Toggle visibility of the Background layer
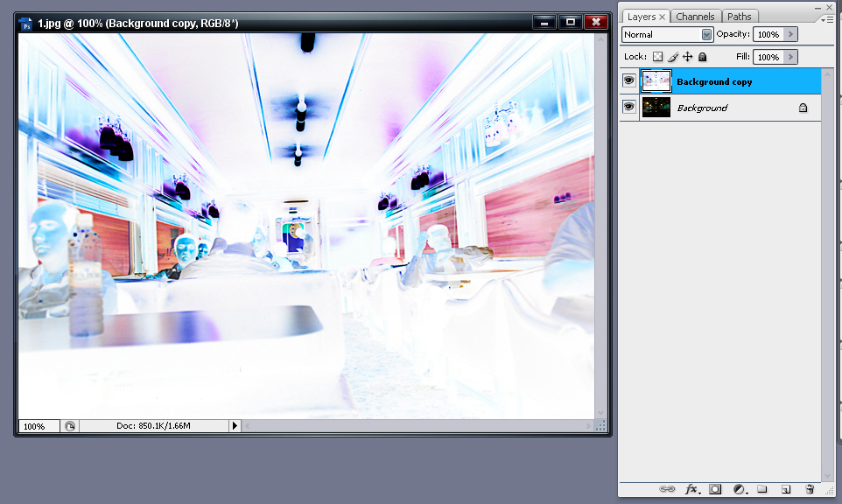The height and width of the screenshot is (504, 842). click(628, 107)
